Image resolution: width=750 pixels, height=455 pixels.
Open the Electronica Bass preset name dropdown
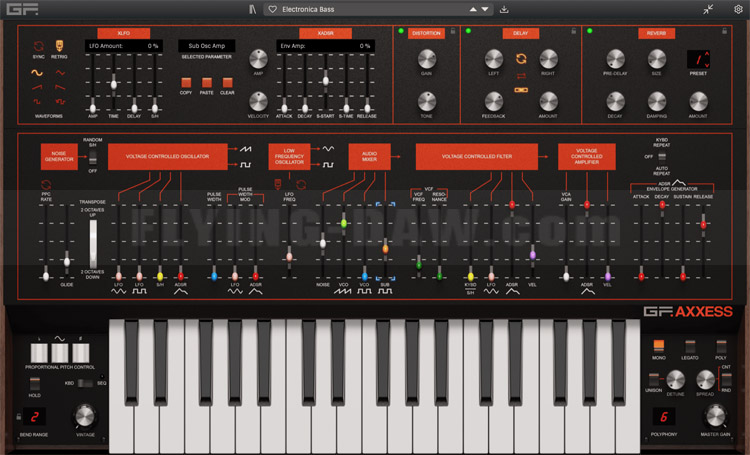(x=378, y=9)
